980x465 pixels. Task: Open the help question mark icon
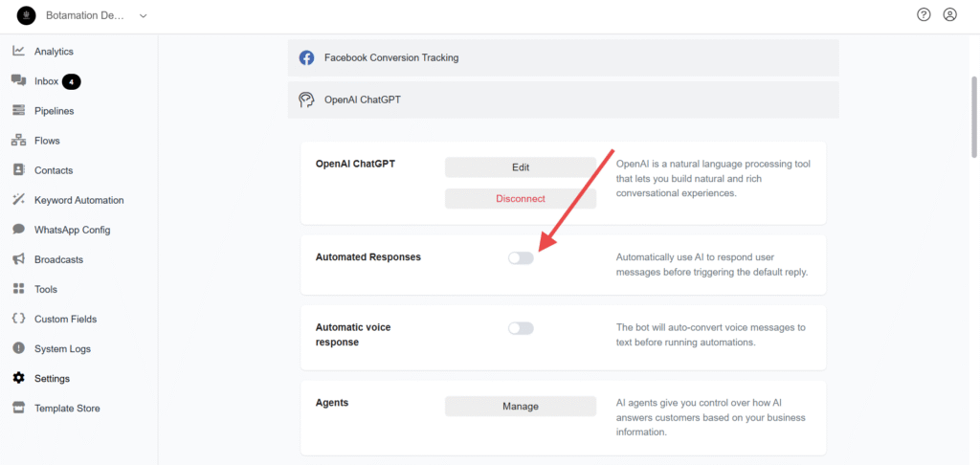[924, 15]
